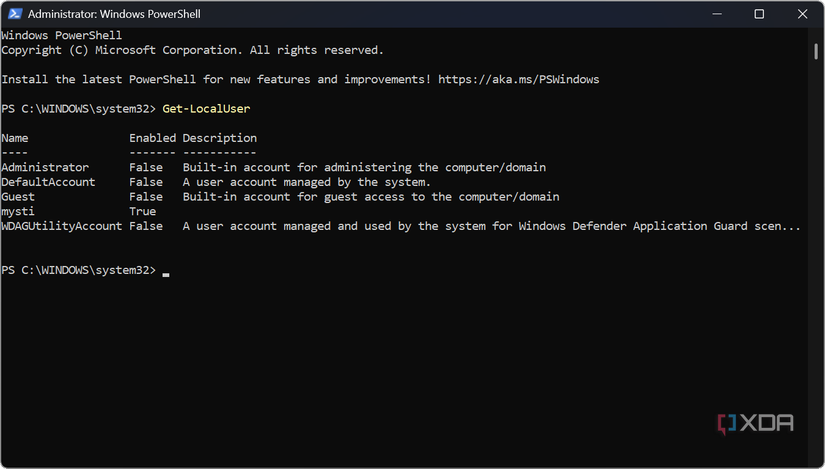Click the Get-LocalUser command text

206,108
